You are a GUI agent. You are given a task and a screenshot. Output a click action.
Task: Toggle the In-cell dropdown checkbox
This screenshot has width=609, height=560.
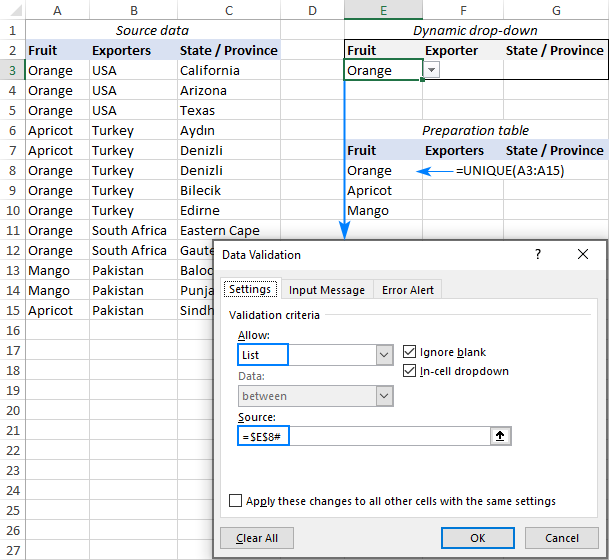pyautogui.click(x=409, y=371)
